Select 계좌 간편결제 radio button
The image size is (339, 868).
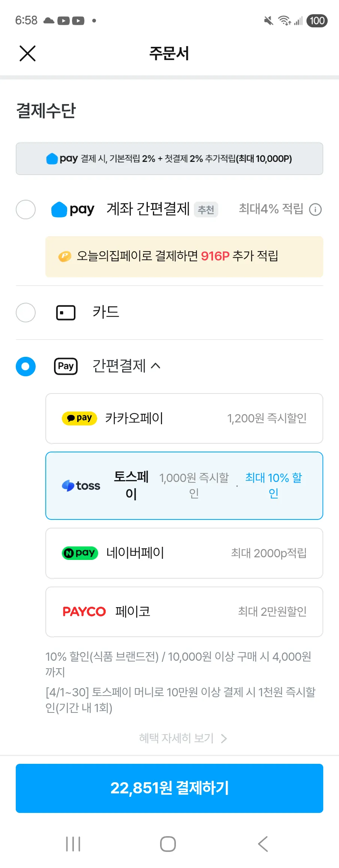pyautogui.click(x=26, y=210)
